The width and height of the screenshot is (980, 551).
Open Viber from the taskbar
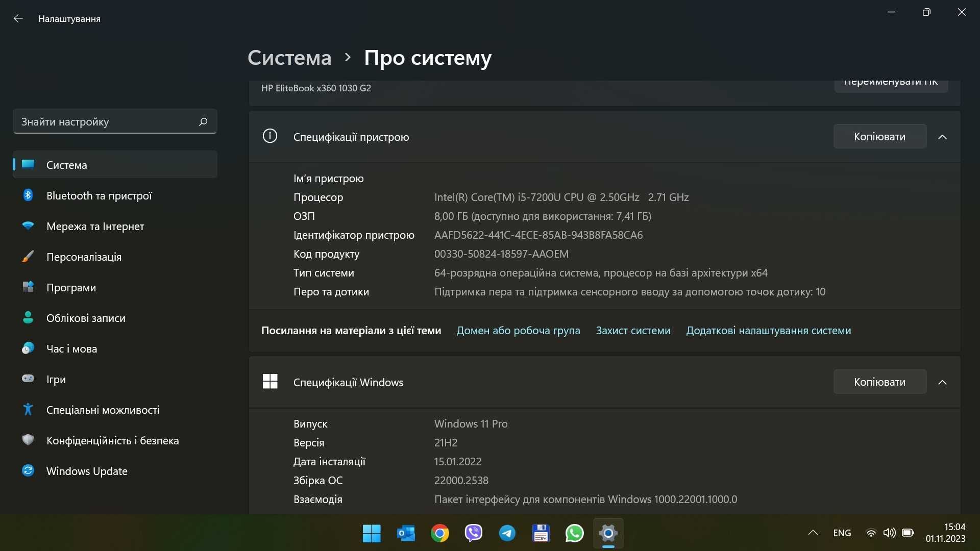474,534
